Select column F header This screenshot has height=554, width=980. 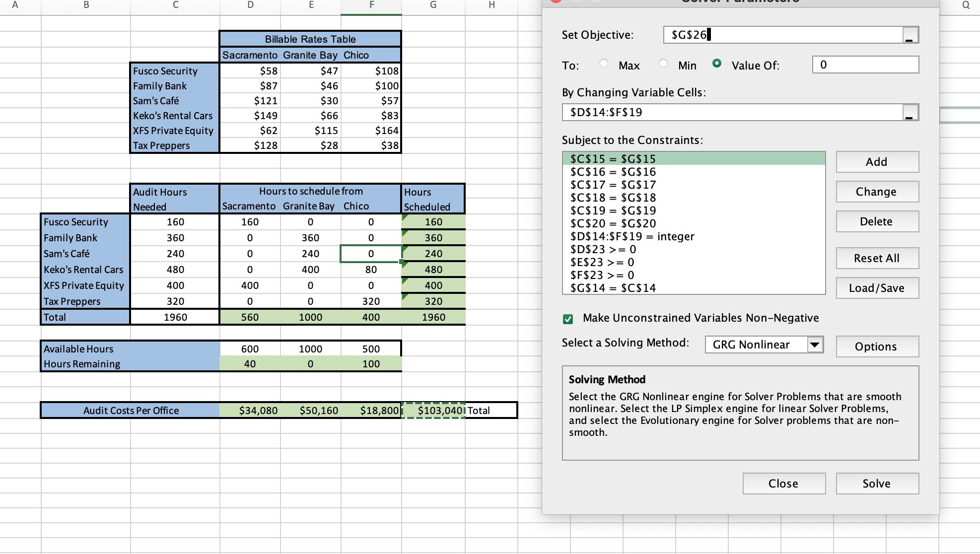[x=371, y=6]
